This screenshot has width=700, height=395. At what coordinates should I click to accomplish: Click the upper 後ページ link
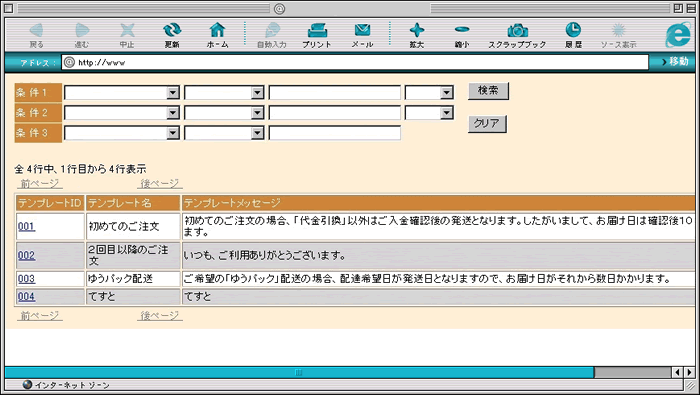point(160,183)
